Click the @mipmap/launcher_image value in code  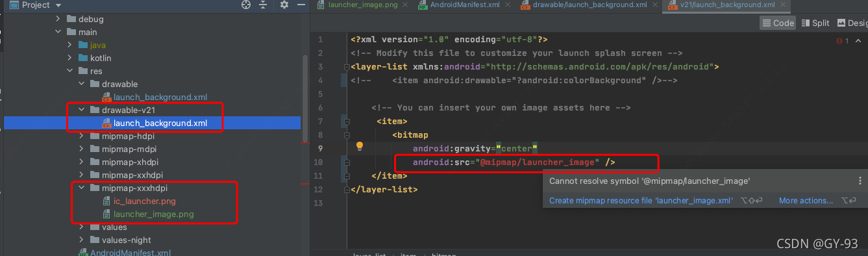click(537, 162)
